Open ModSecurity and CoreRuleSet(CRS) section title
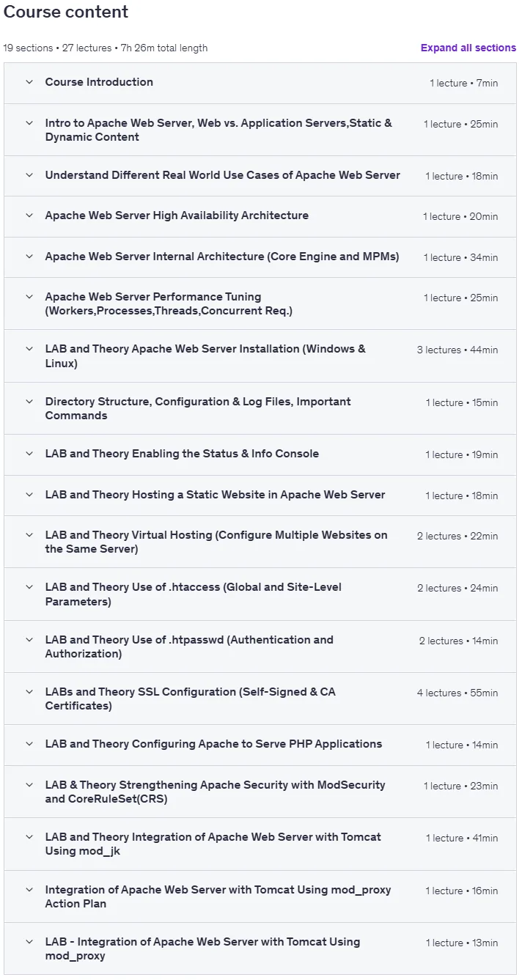 (215, 792)
